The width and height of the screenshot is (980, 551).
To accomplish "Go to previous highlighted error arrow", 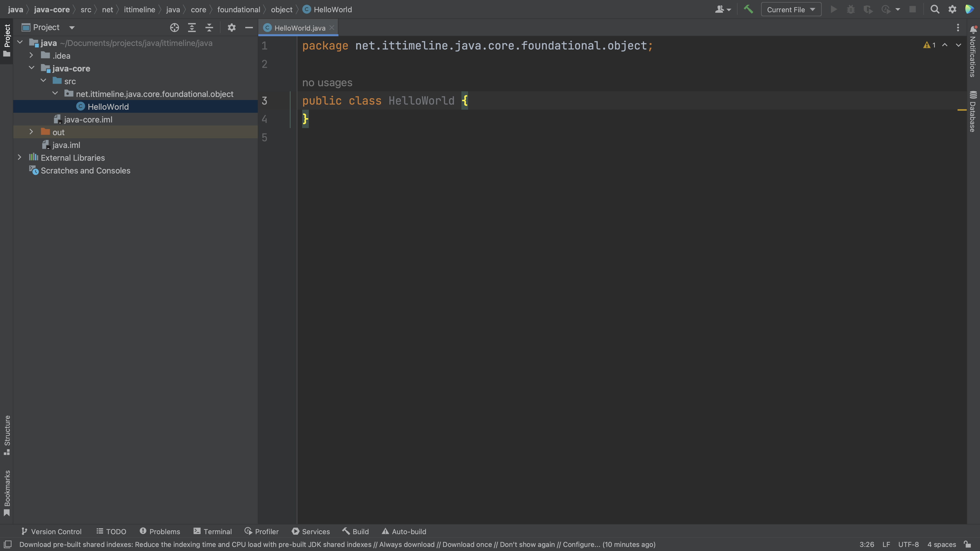I will click(x=945, y=45).
